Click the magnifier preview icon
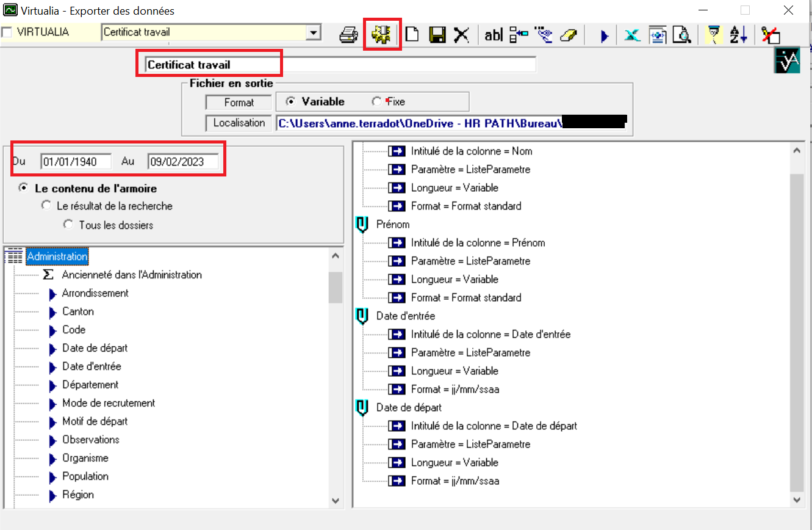The height and width of the screenshot is (530, 812). pos(681,35)
